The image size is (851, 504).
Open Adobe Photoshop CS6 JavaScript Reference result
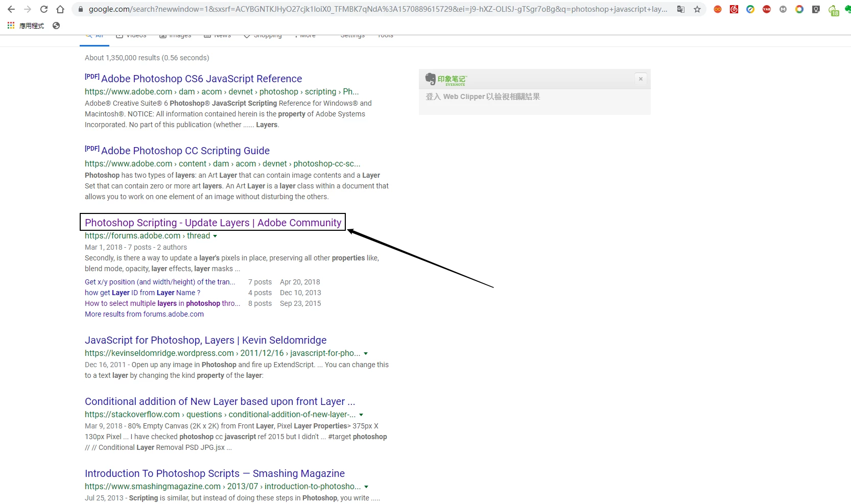pos(201,79)
